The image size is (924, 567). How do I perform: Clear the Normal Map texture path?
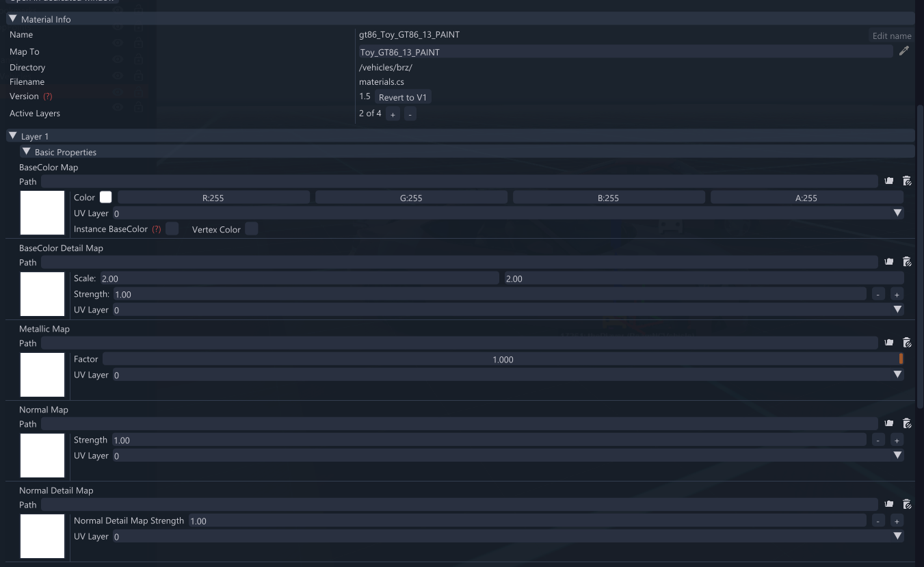tap(907, 423)
